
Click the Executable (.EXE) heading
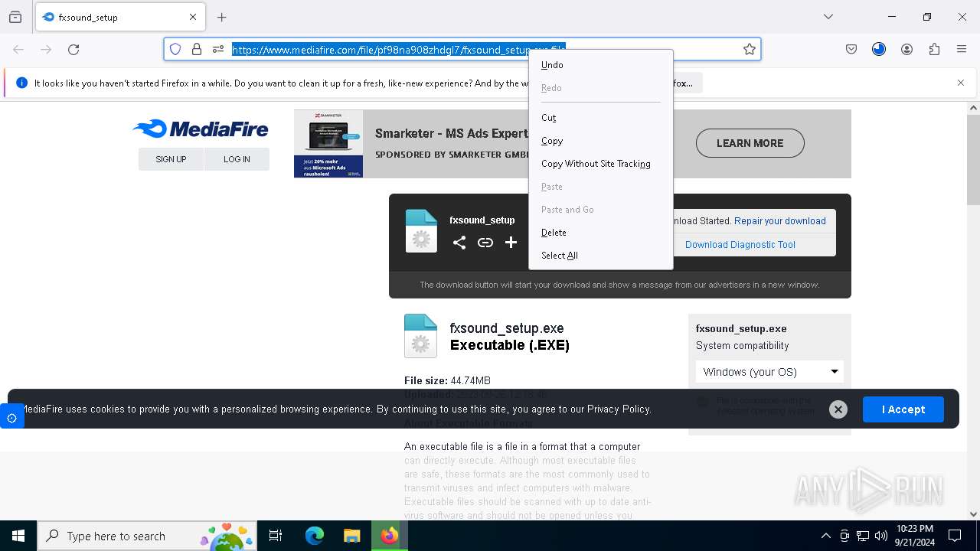click(x=510, y=345)
